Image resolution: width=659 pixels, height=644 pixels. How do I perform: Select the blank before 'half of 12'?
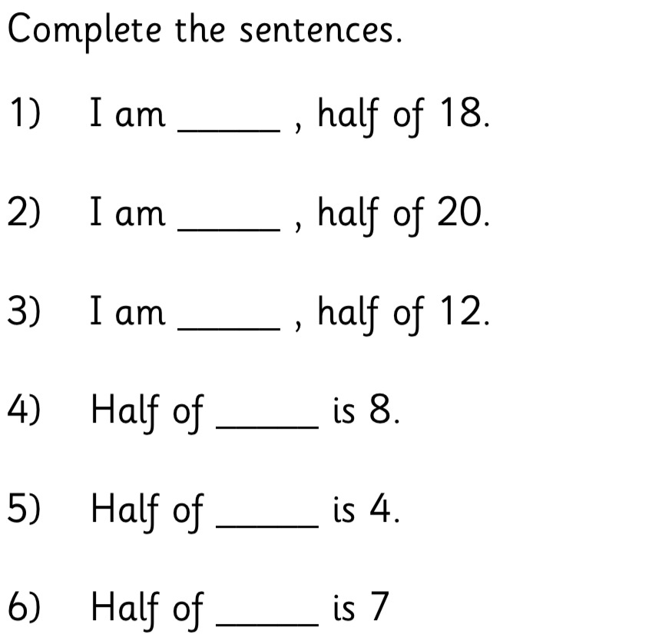point(229,329)
